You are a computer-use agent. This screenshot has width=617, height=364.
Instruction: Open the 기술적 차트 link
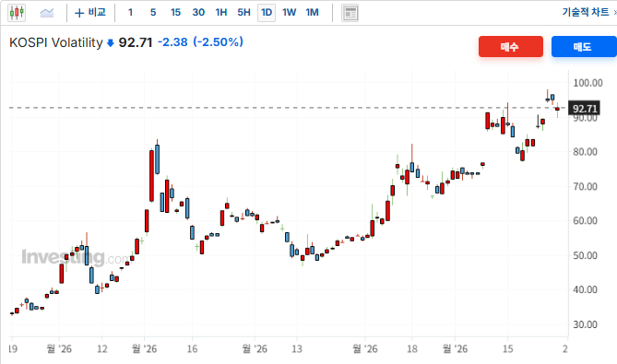[x=586, y=12]
